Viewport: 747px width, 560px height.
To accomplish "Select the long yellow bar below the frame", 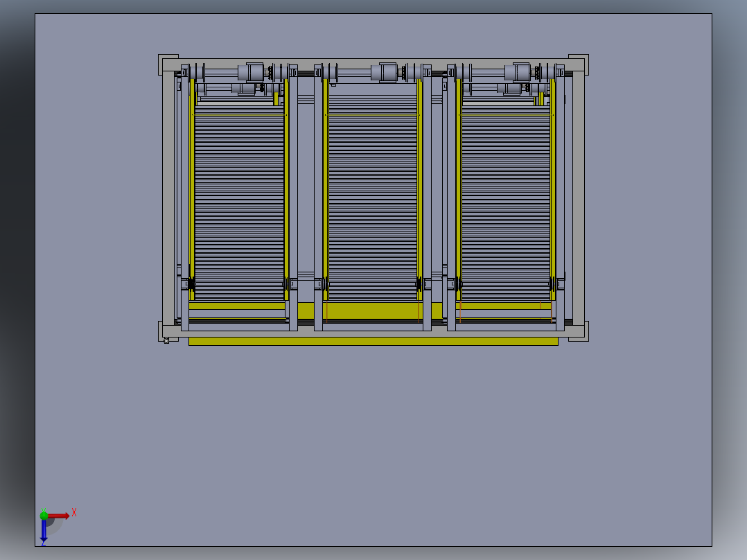I will tap(373, 341).
